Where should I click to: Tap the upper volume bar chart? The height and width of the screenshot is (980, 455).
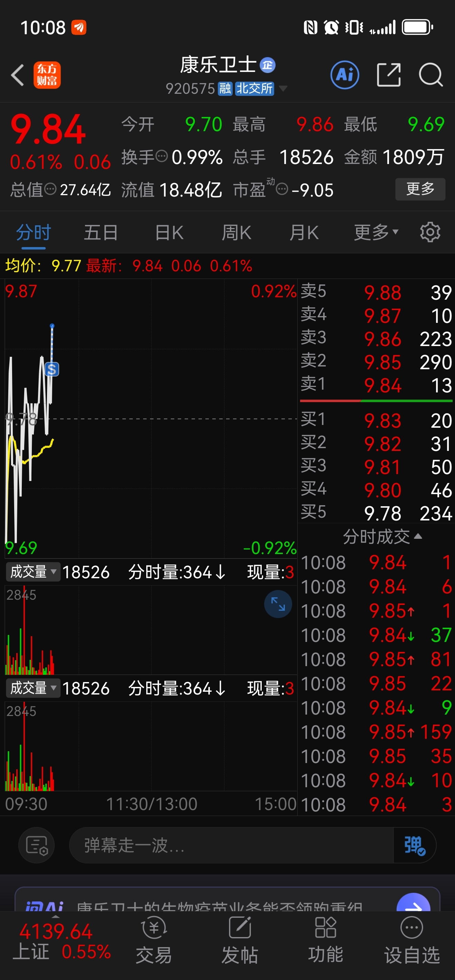tap(151, 629)
